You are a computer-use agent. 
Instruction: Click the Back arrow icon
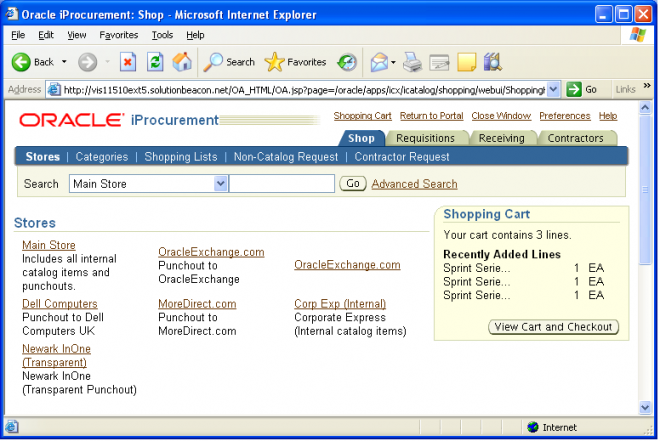pos(21,62)
